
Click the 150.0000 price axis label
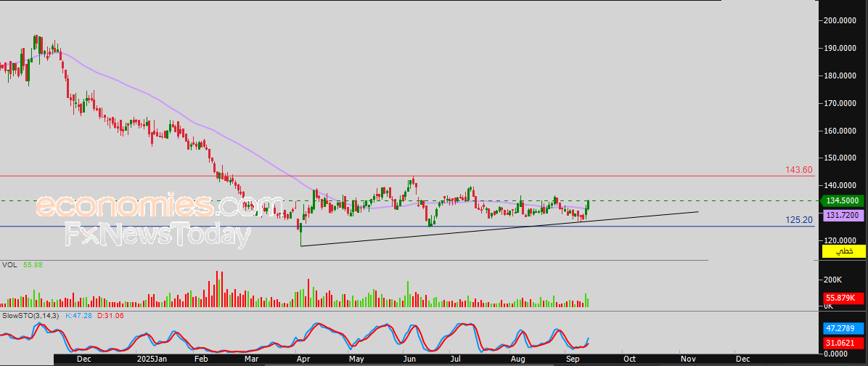click(841, 158)
